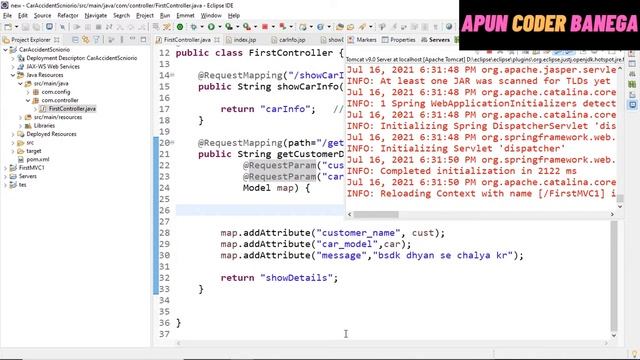Click the filter icon in Project Explorer
The height and width of the screenshot is (360, 640).
pos(96,40)
